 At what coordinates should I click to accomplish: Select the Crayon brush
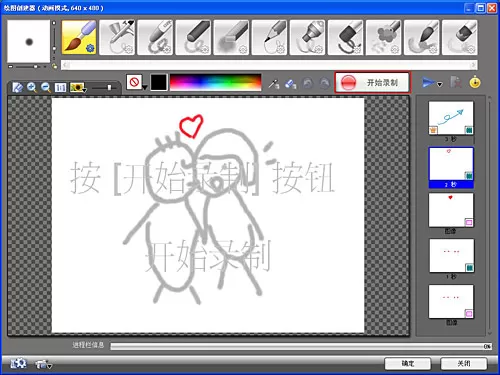click(155, 37)
